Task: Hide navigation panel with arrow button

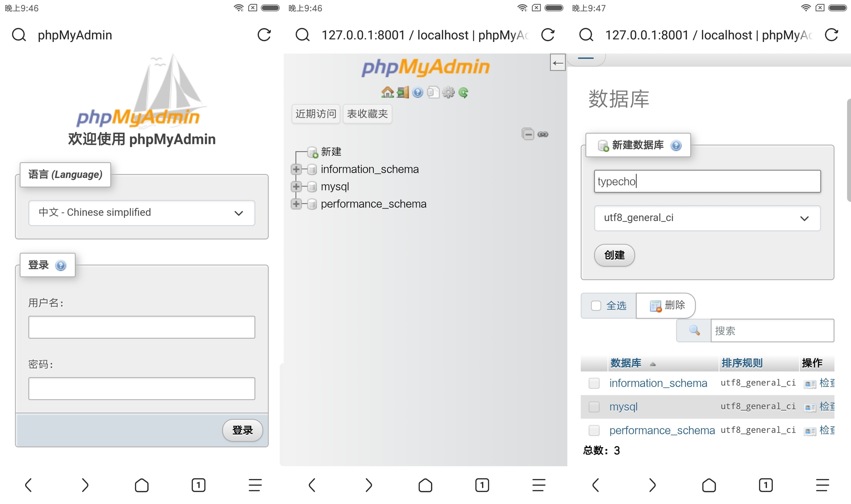Action: (558, 63)
